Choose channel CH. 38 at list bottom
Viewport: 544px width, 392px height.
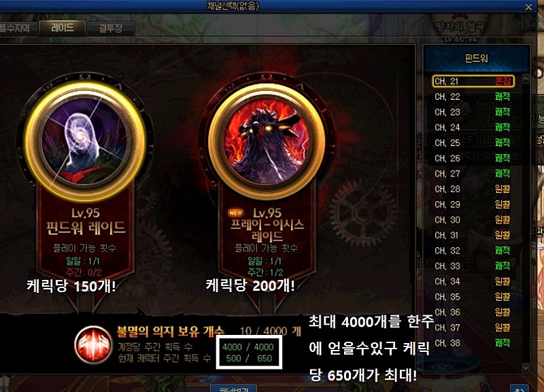click(x=473, y=343)
